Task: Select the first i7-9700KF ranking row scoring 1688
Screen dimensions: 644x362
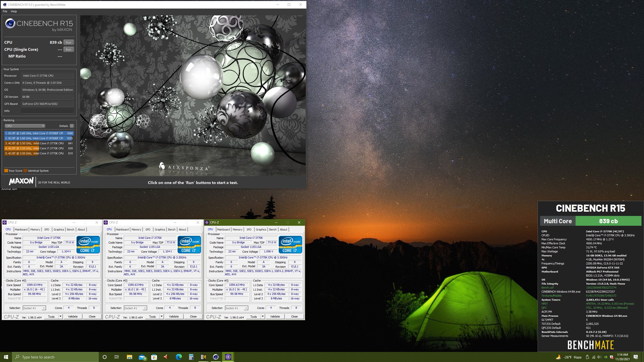Action: point(39,133)
